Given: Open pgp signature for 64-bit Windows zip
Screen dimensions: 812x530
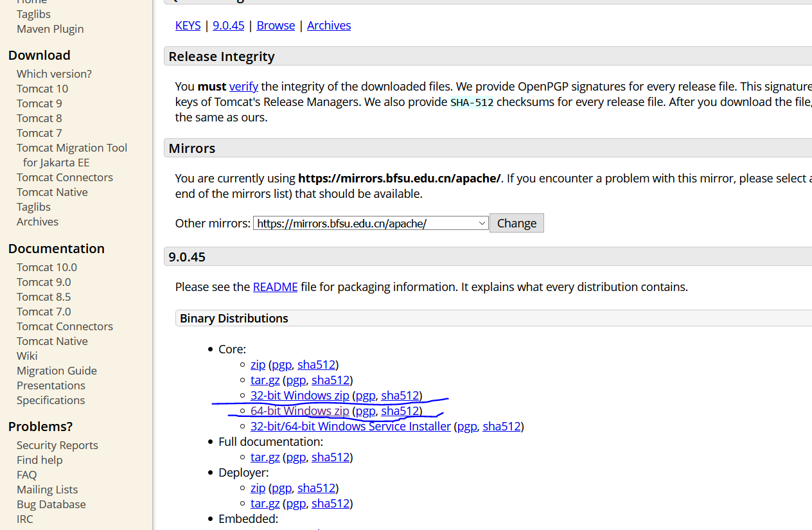Looking at the screenshot, I should click(x=366, y=411).
